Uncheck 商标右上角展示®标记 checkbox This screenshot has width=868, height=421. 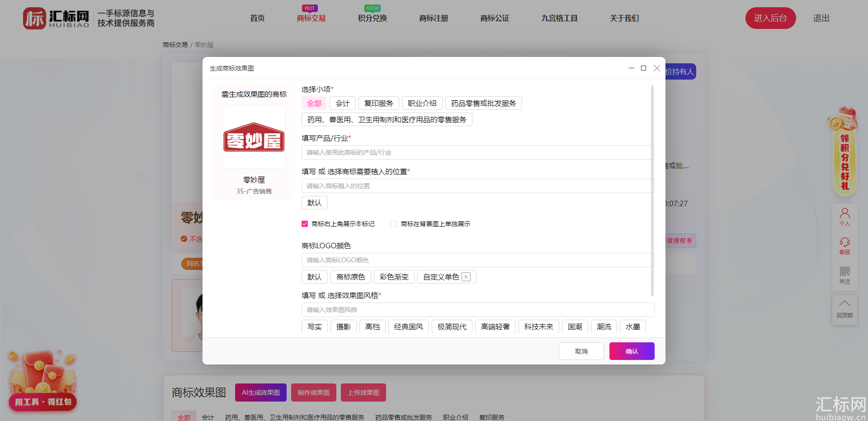[305, 224]
